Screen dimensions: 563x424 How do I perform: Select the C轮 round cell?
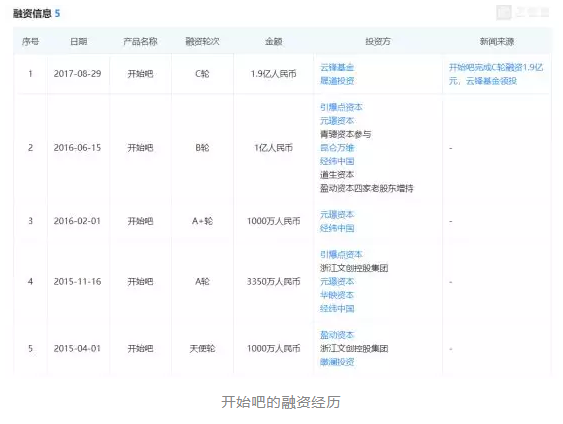(202, 74)
